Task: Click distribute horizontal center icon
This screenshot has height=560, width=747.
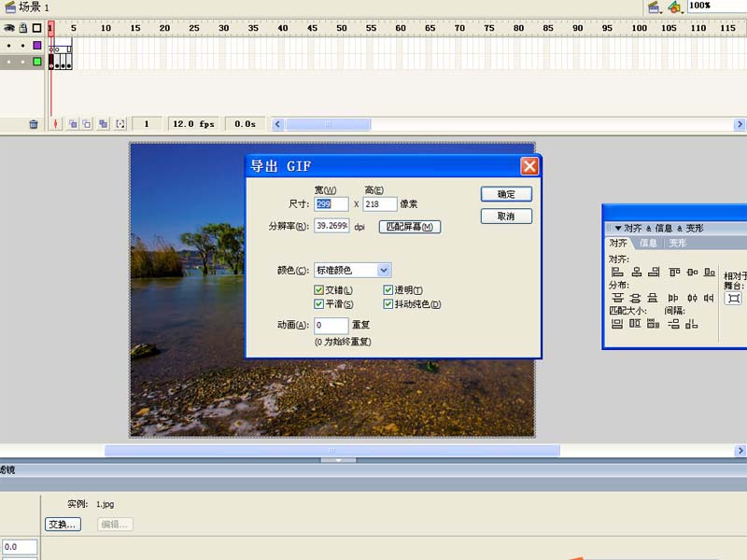Action: tap(692, 298)
